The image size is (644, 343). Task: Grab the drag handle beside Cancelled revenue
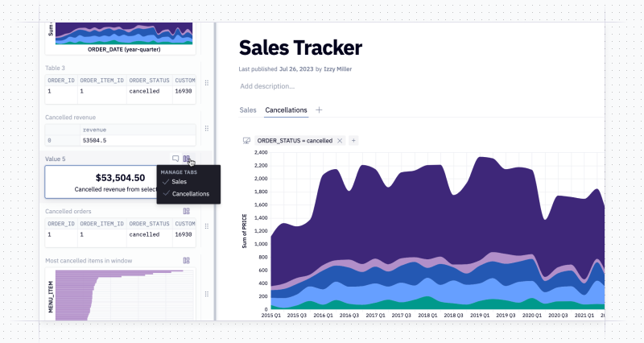tap(207, 129)
